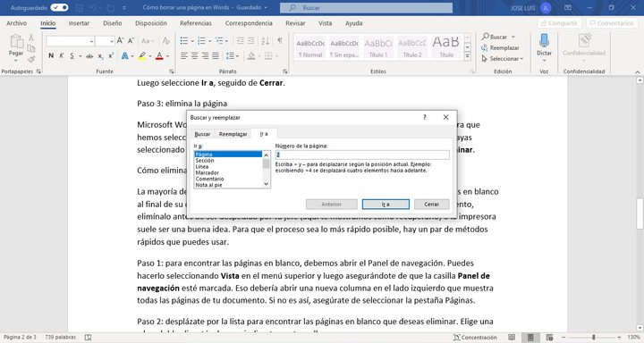Screen dimensions: 644x343
Task: Apply the Título 1 style
Action: point(378,47)
